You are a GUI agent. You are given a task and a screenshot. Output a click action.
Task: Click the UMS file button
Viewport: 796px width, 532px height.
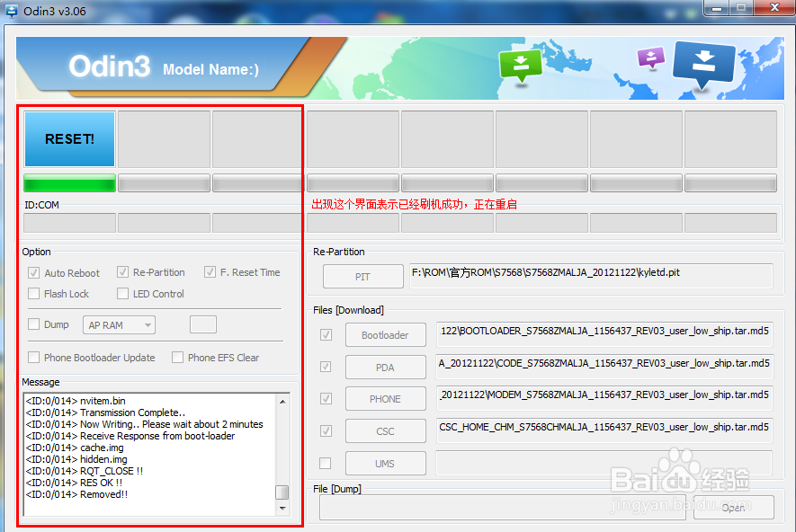tap(385, 464)
